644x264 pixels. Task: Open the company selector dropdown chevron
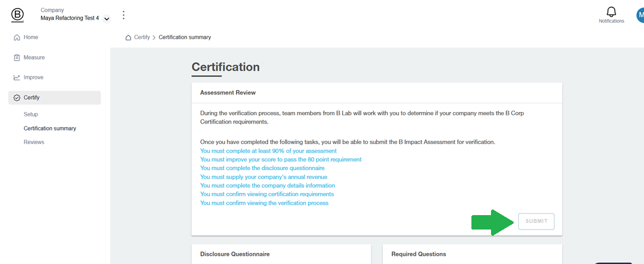(x=107, y=19)
